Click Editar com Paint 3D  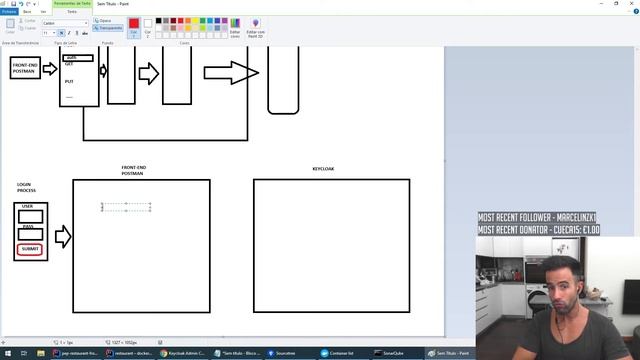point(256,28)
